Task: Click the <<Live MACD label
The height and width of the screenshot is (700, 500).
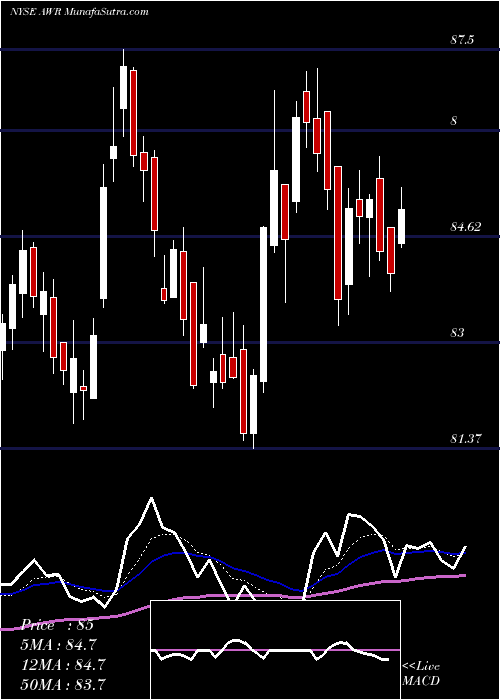Action: [421, 674]
